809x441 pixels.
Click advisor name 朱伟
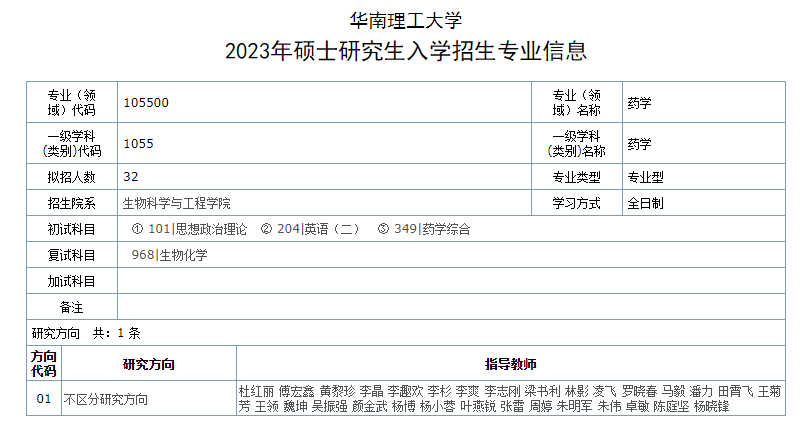click(x=609, y=406)
